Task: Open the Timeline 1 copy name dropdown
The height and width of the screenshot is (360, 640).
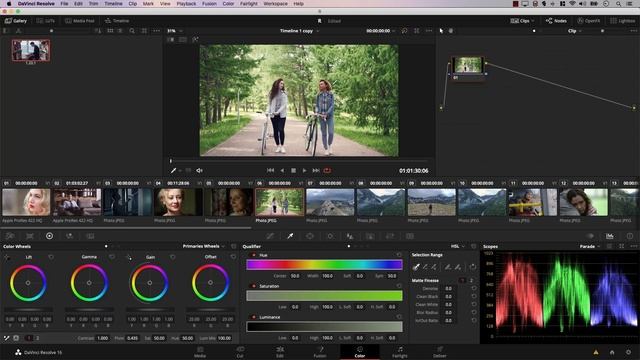Action: tap(299, 31)
